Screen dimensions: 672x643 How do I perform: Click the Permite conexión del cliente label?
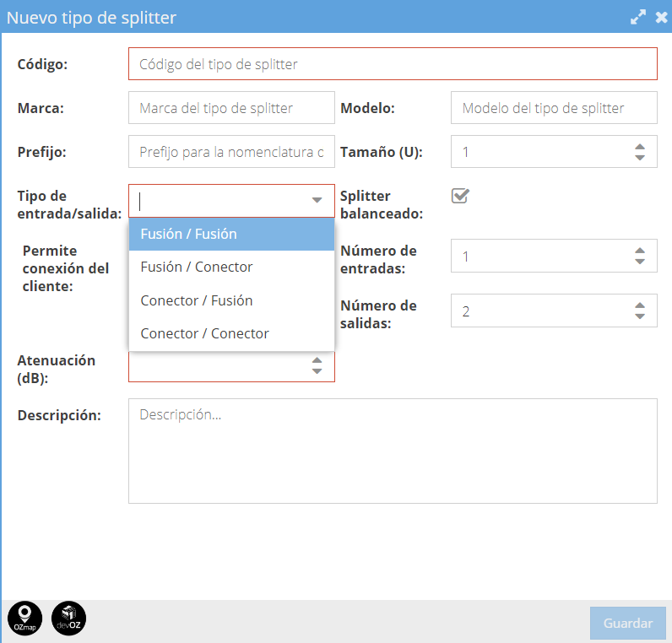[x=66, y=268]
